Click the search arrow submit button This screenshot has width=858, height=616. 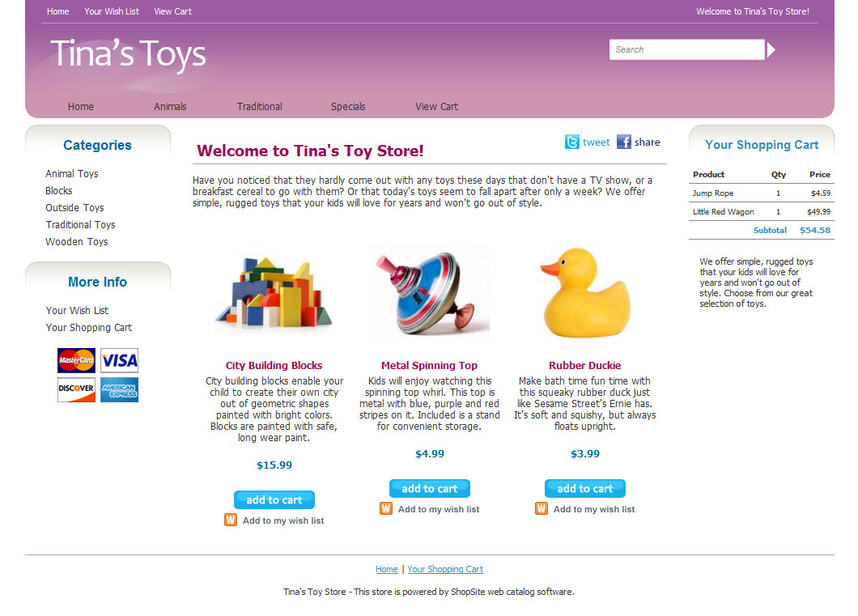coord(771,50)
